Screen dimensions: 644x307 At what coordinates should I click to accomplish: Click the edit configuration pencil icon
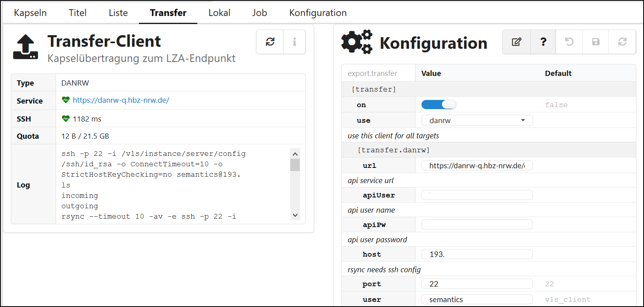[x=516, y=42]
